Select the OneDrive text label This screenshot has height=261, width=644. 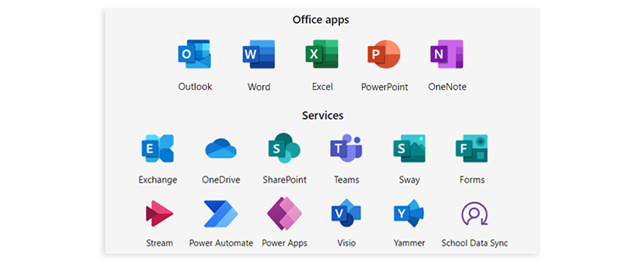click(x=221, y=180)
